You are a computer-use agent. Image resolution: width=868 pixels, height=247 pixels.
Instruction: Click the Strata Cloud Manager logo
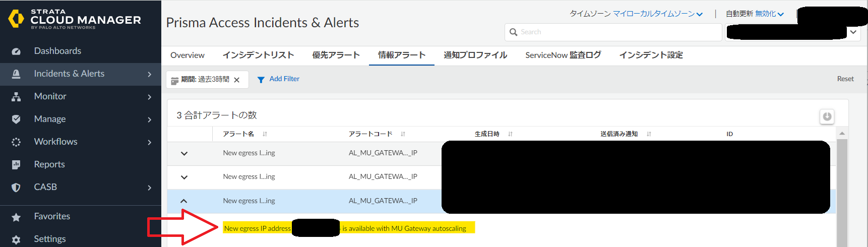pos(75,19)
